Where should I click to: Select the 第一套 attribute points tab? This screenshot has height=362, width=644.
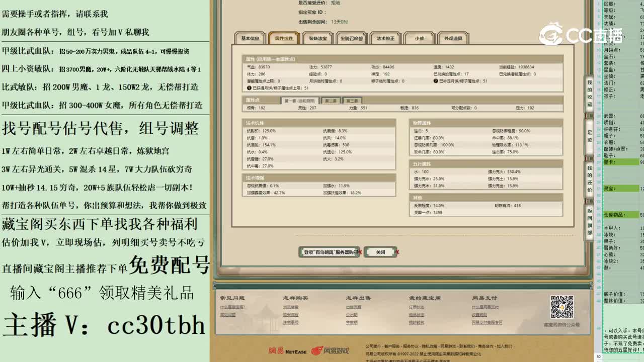[x=299, y=101]
